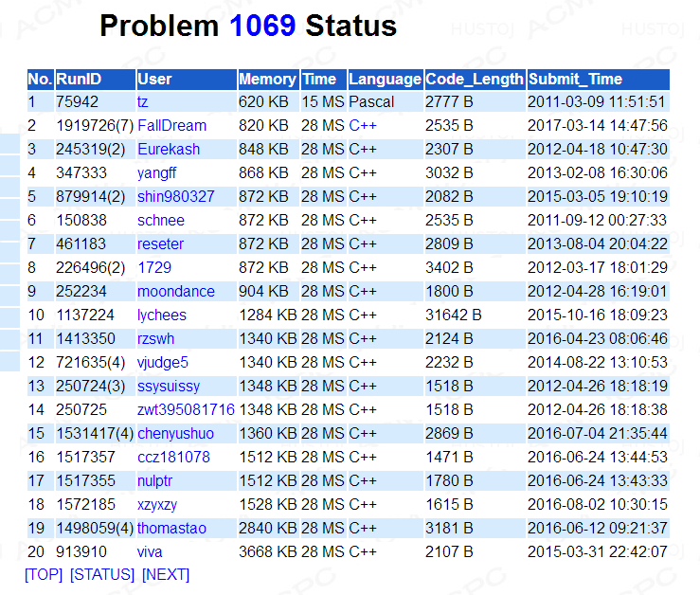Select memory value 3668 KB

(x=268, y=551)
